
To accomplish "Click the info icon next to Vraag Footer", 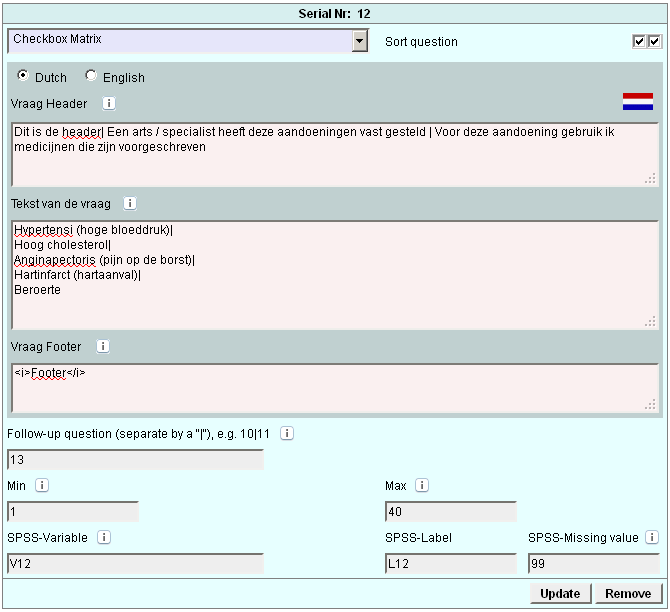I will coord(103,346).
